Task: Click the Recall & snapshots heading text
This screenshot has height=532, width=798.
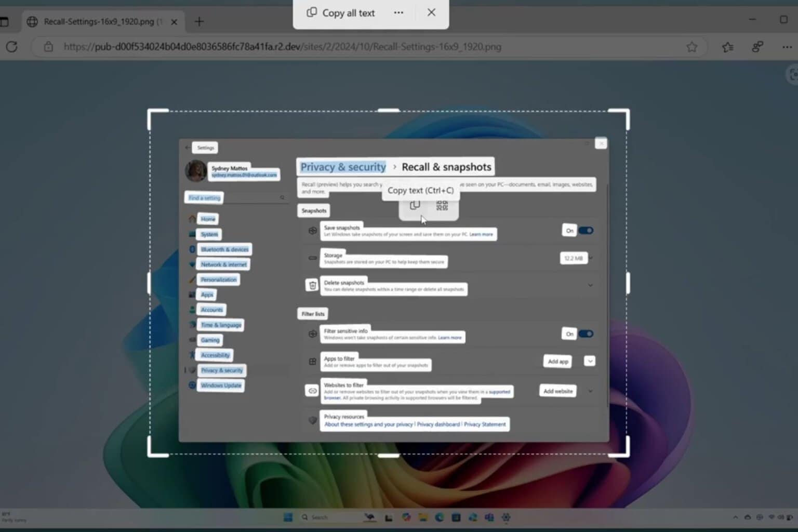Action: [446, 167]
